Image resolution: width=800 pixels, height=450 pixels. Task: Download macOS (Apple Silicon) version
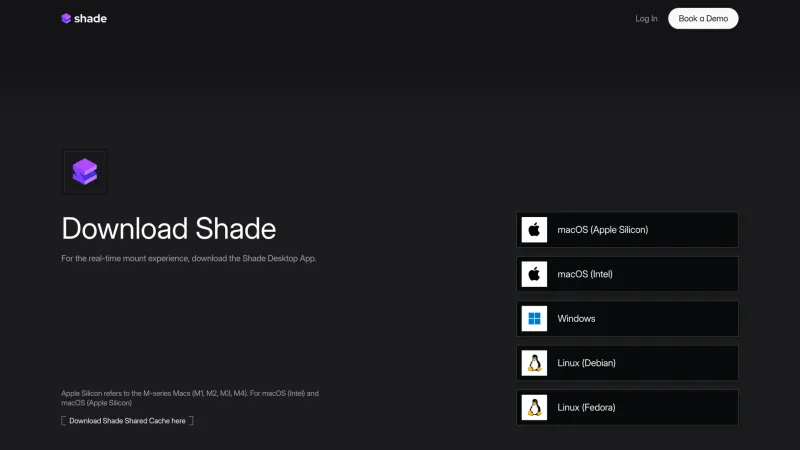[627, 230]
